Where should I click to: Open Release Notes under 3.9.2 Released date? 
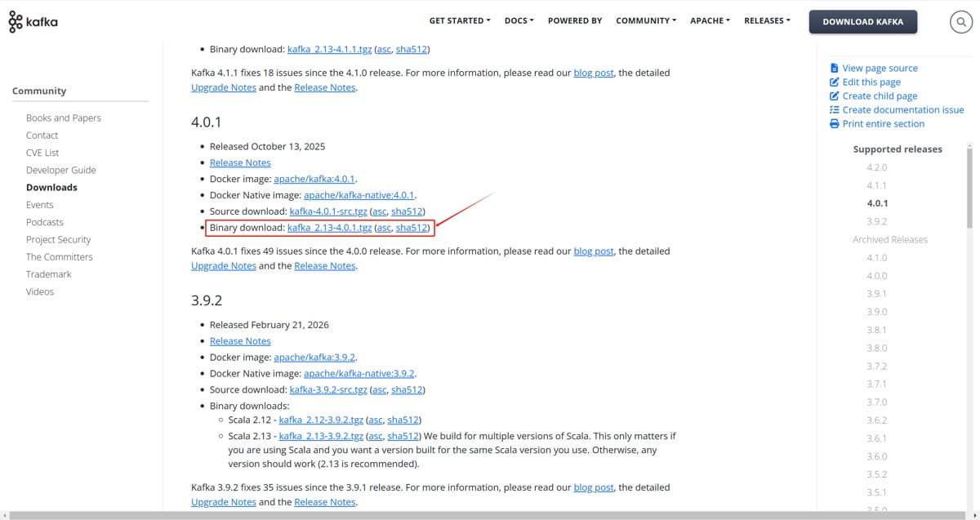240,341
